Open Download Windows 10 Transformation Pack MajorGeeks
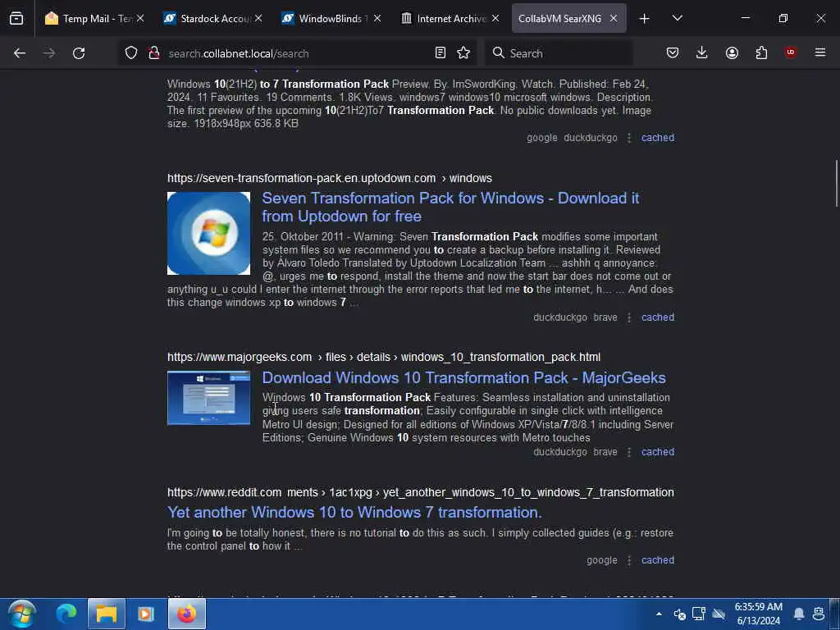The width and height of the screenshot is (840, 630). 464,377
